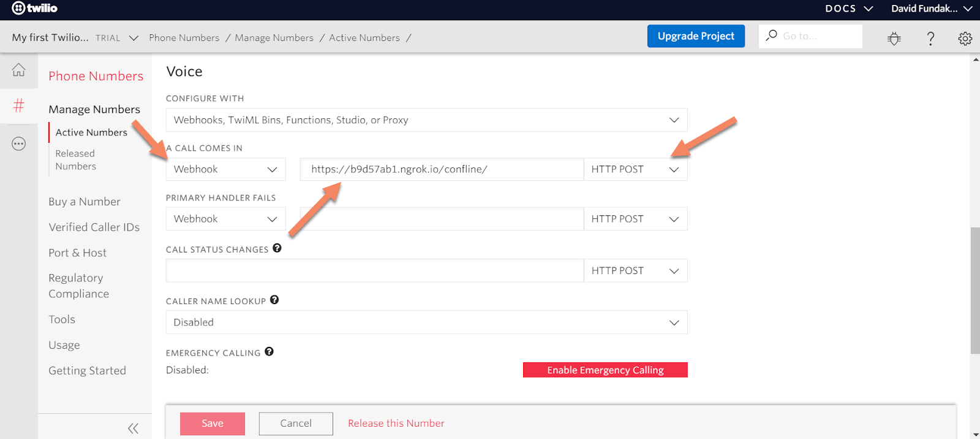This screenshot has width=980, height=439.
Task: Open Manage Numbers in sidebar
Action: (94, 109)
